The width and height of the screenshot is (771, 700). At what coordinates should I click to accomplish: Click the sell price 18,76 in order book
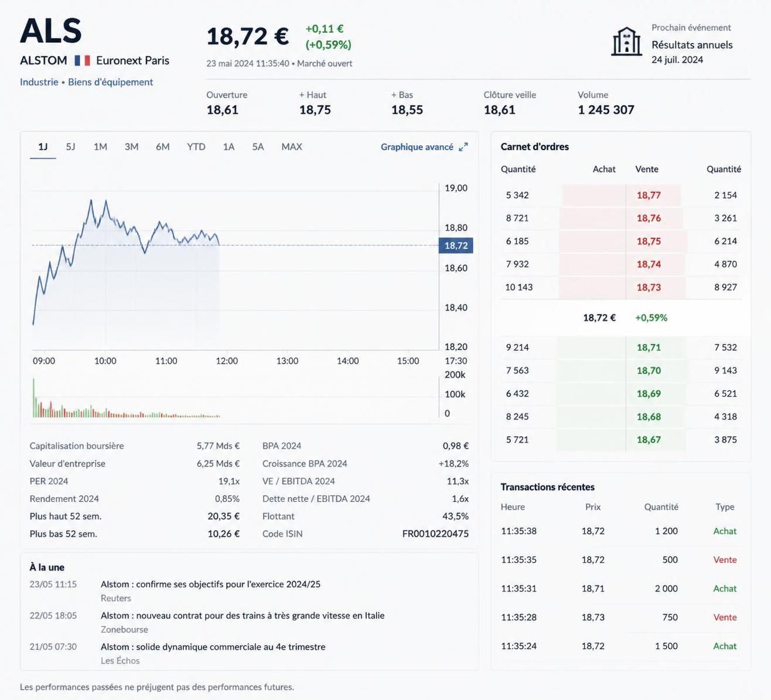pyautogui.click(x=649, y=218)
